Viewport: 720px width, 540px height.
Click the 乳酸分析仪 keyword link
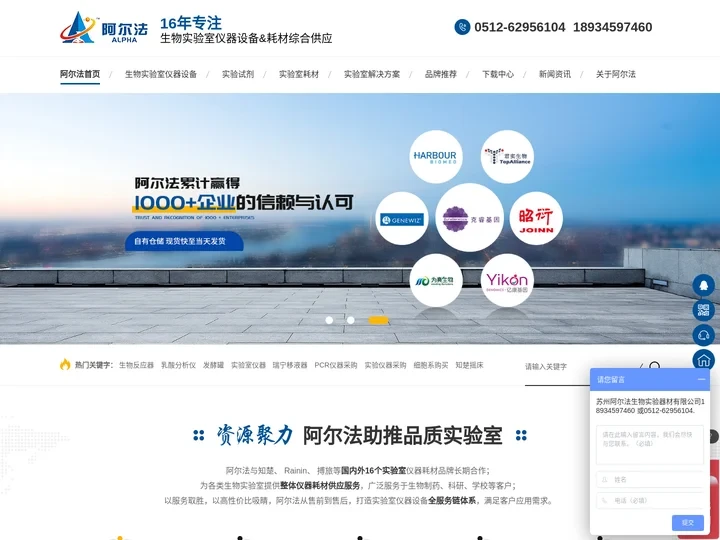coord(178,365)
